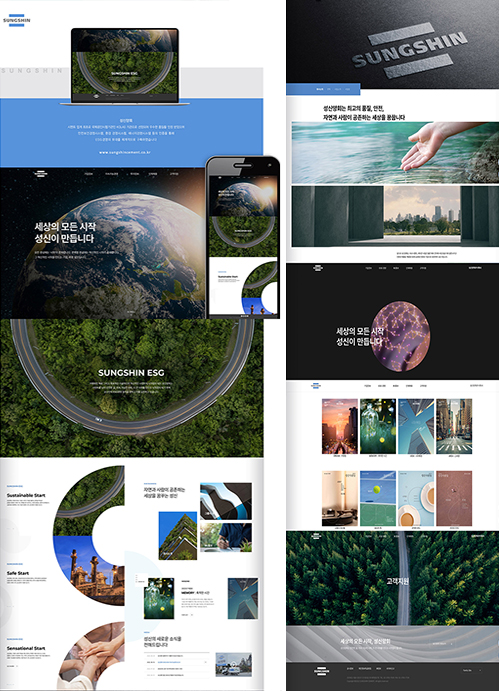Click the arrow button on the gray banner

tap(442, 644)
